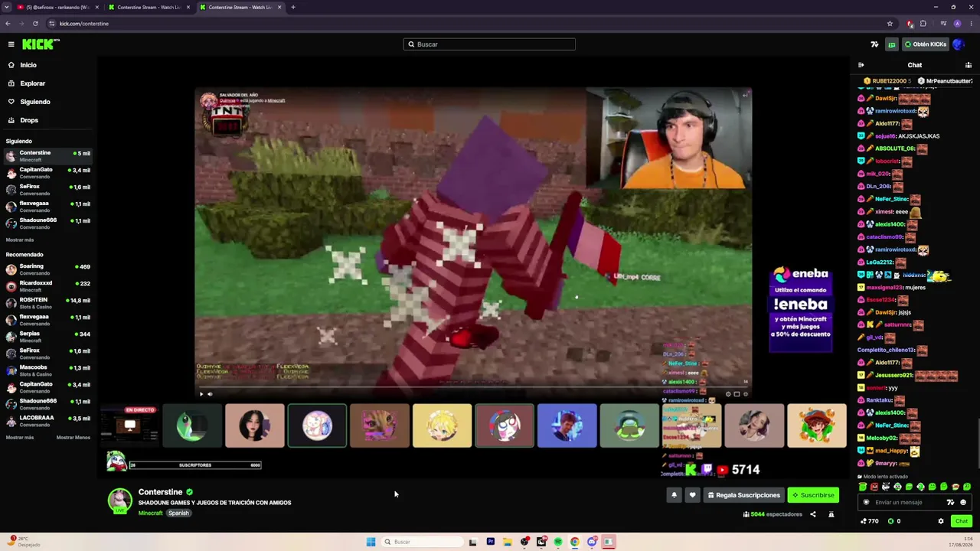The image size is (980, 551).
Task: Share the stream via share icon
Action: click(x=813, y=514)
